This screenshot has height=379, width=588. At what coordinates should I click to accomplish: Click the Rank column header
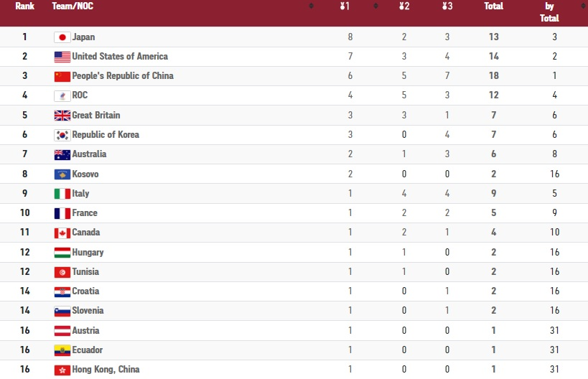pyautogui.click(x=24, y=6)
